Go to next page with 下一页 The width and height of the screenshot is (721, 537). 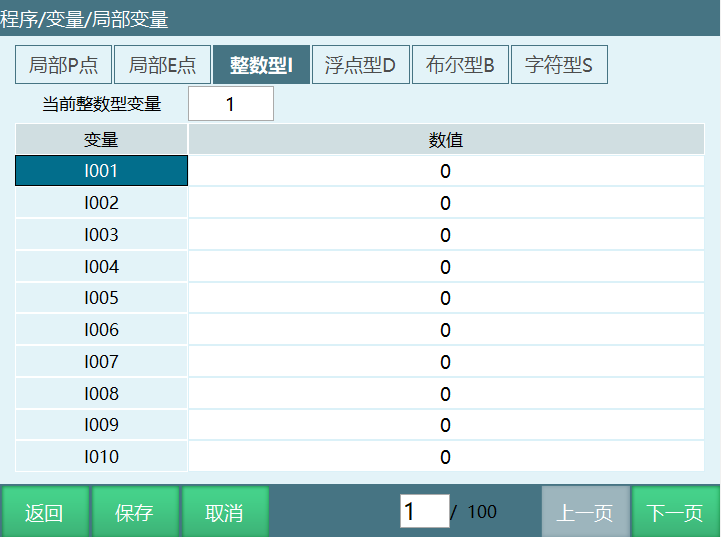coord(675,513)
